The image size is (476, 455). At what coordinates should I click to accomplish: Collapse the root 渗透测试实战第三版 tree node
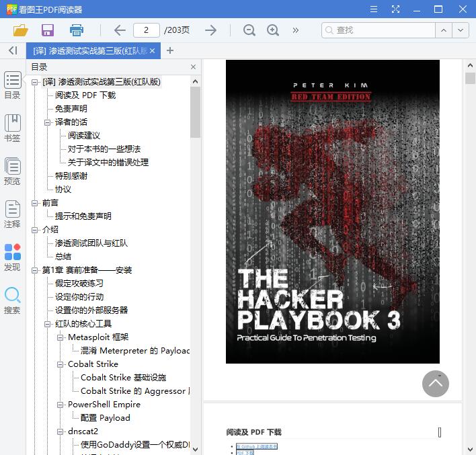tap(34, 82)
